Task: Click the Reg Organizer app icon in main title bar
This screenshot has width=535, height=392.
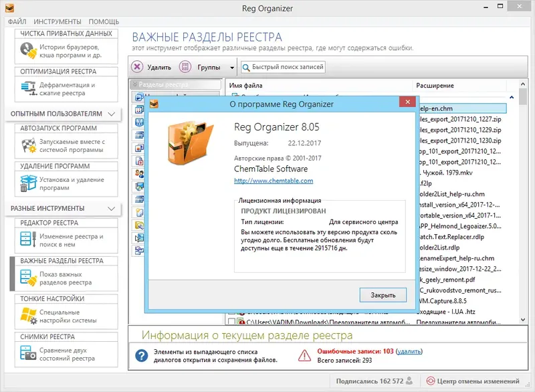Action: coord(9,7)
